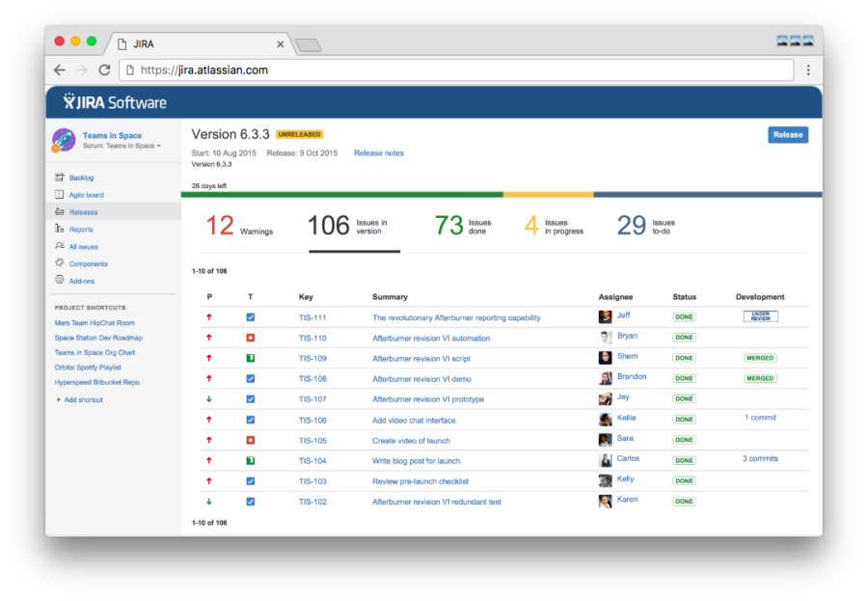Click low priority arrow for TIS-107
The height and width of the screenshot is (601, 868).
[x=209, y=398]
